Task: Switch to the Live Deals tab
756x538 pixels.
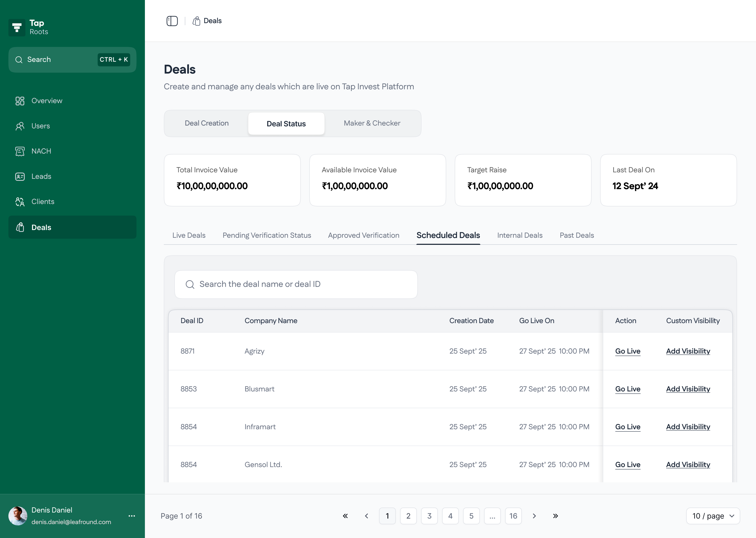Action: click(189, 235)
